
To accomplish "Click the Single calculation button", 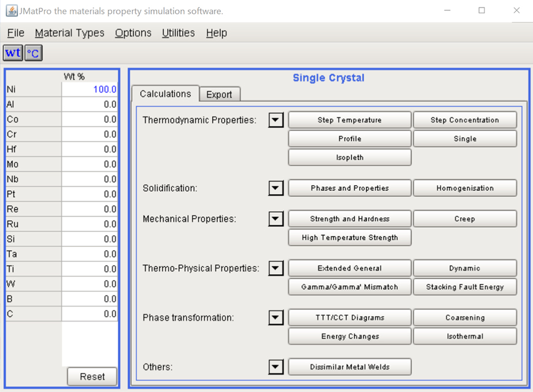I will click(x=465, y=139).
